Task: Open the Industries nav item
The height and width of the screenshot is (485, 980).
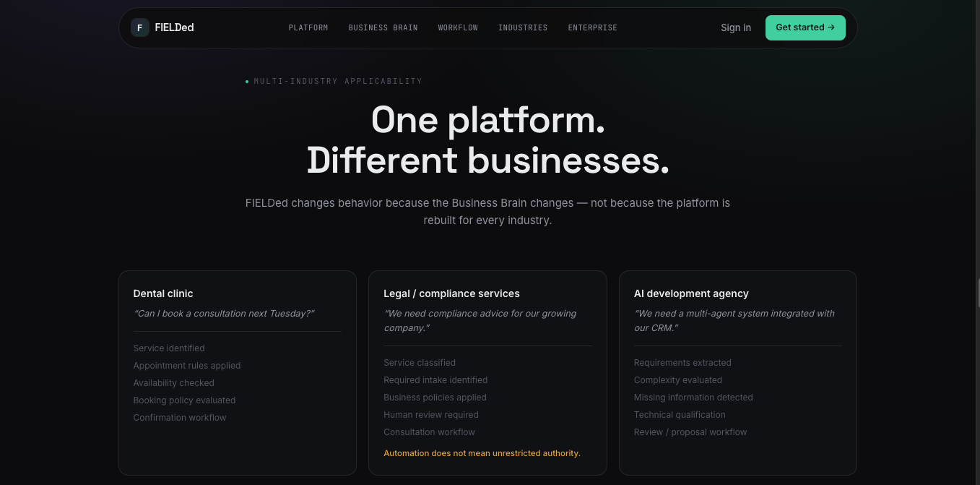Action: pos(523,27)
